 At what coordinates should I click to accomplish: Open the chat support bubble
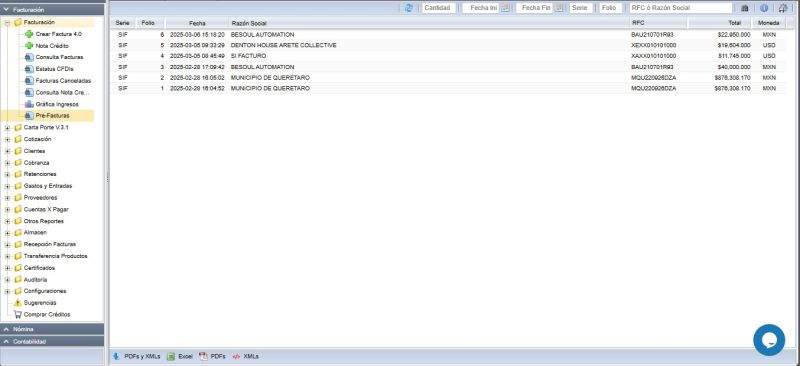pos(769,340)
